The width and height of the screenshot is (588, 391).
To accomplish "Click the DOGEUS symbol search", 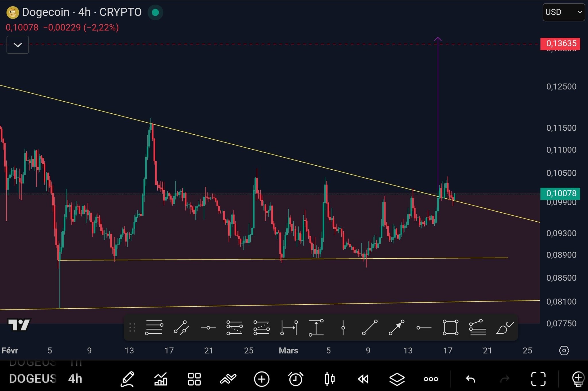I will (x=32, y=379).
